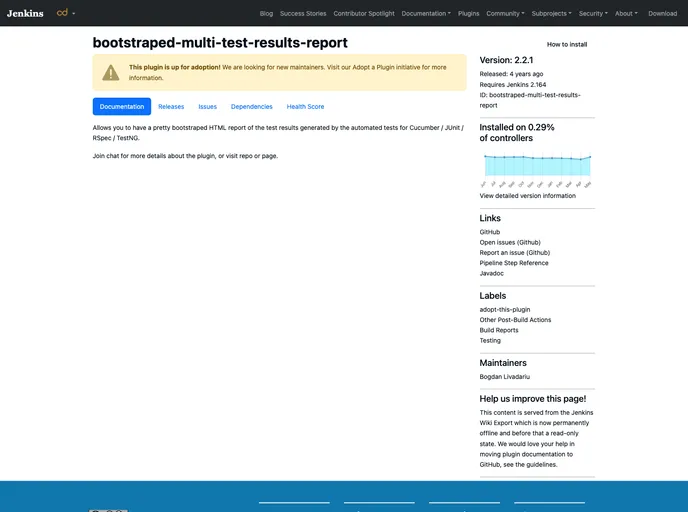
Task: Select the Build Reports label
Action: pyautogui.click(x=499, y=330)
